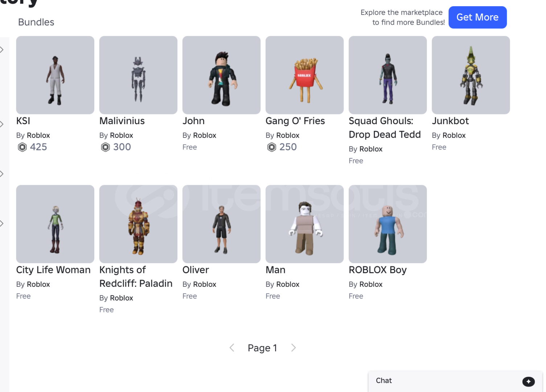
Task: Open the Oliver bundle thumbnail
Action: pos(221,224)
